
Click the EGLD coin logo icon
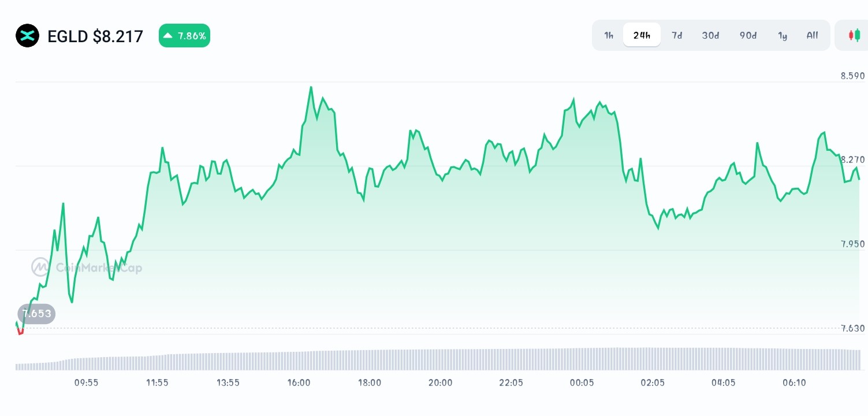[x=28, y=36]
